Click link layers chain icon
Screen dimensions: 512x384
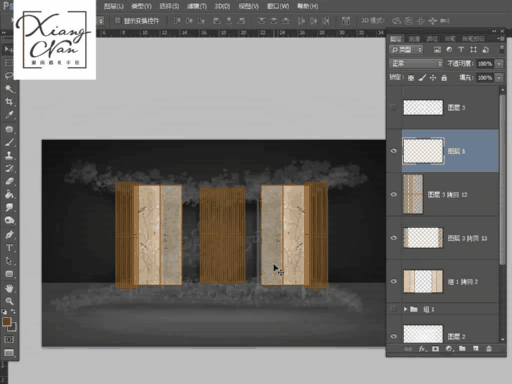coord(408,349)
